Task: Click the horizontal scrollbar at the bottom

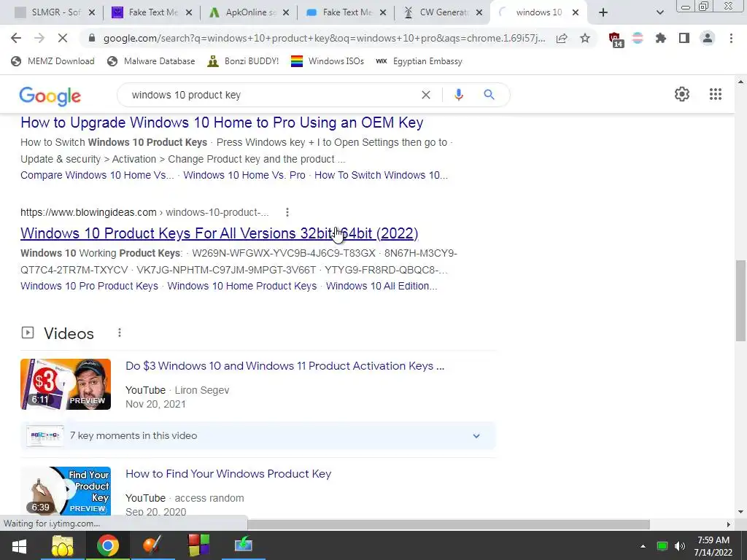Action: click(x=449, y=524)
